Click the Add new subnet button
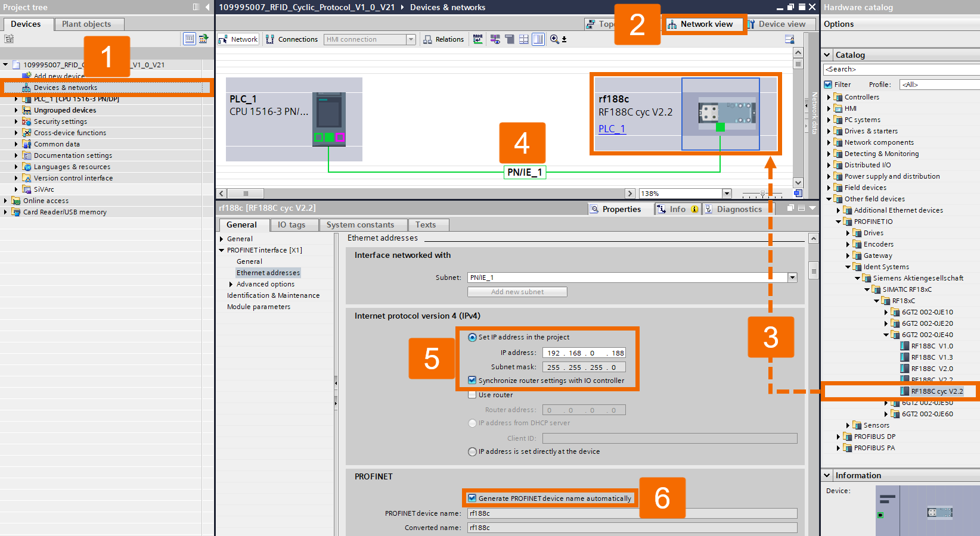This screenshot has height=536, width=980. [x=517, y=292]
